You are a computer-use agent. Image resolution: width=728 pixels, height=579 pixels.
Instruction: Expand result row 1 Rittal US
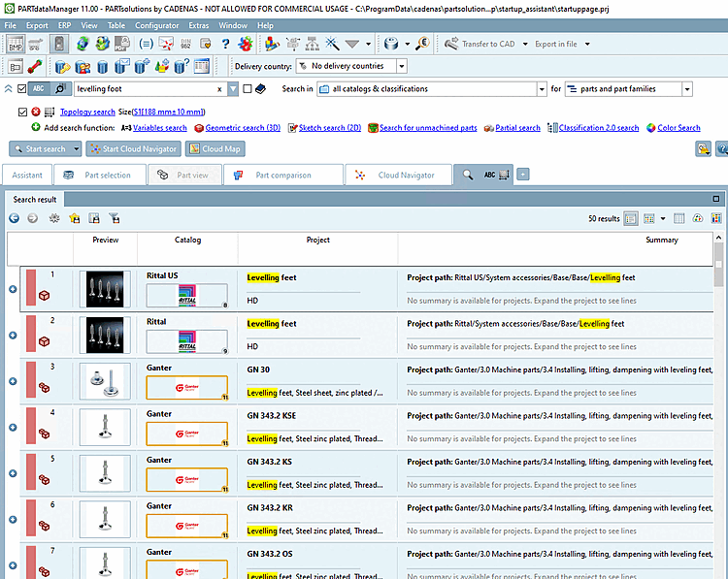click(13, 290)
